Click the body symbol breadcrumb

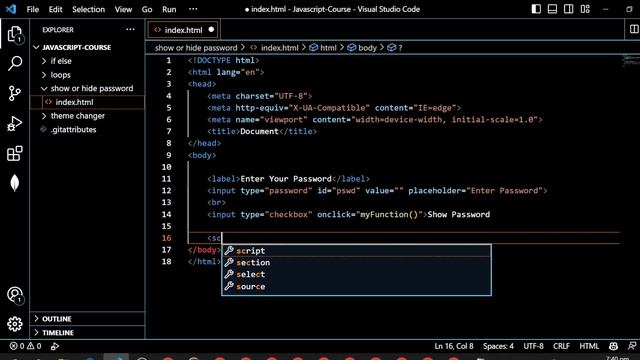[x=362, y=48]
